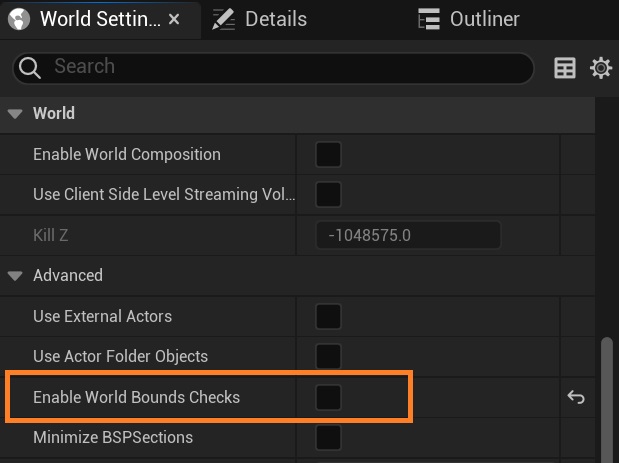619x463 pixels.
Task: Click the search magnifier icon
Action: [x=31, y=67]
